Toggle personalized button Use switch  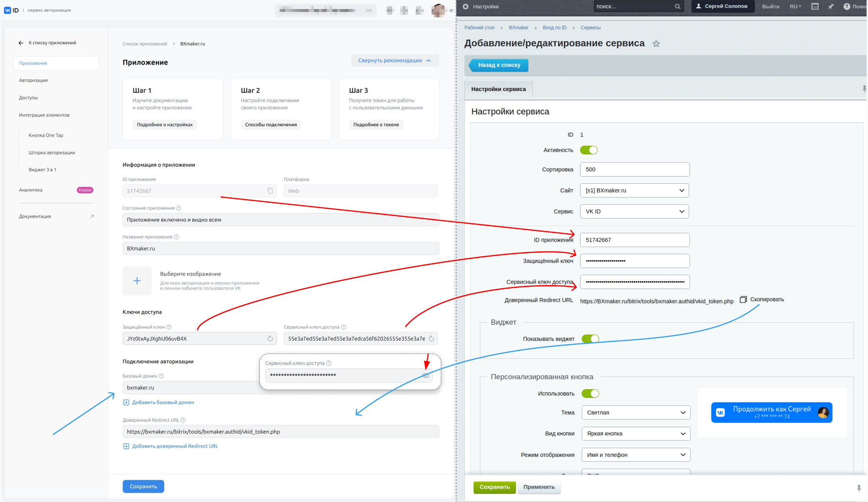click(x=590, y=394)
